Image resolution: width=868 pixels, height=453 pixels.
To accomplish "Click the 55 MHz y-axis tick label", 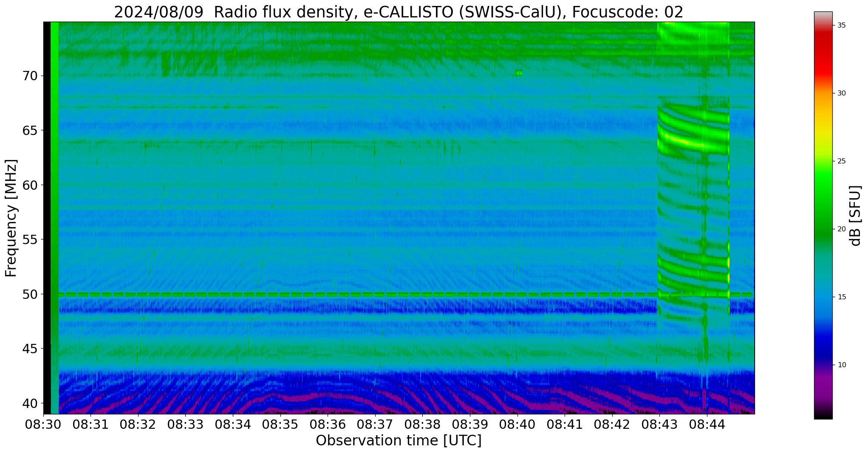I will [30, 240].
